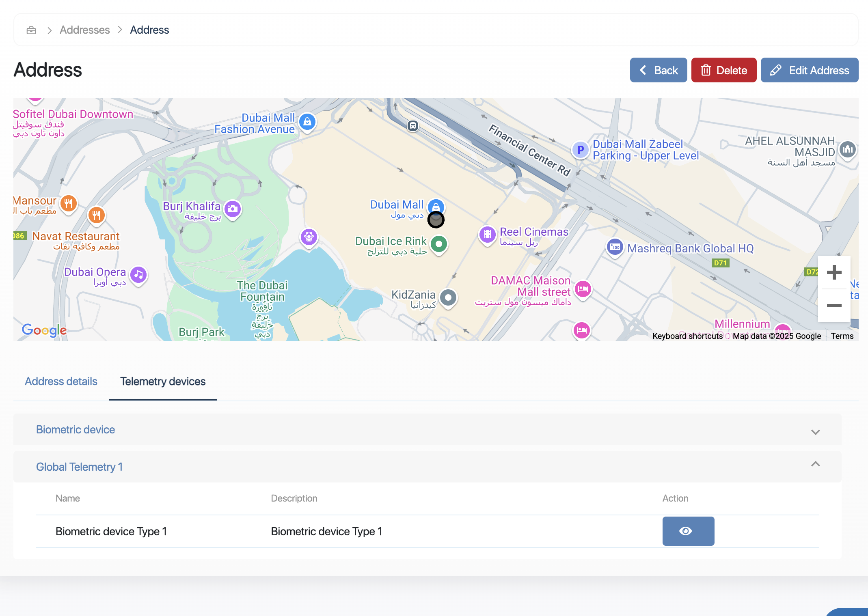Select the Telemetry devices tab
This screenshot has height=616, width=868.
click(x=163, y=381)
